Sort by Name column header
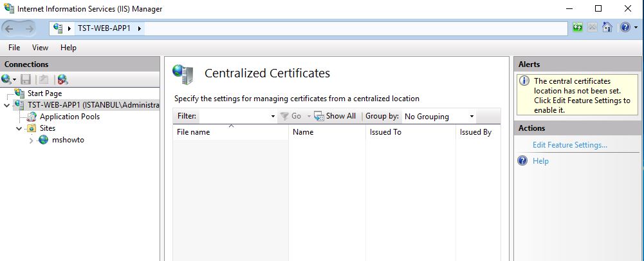This screenshot has width=644, height=261. 327,132
